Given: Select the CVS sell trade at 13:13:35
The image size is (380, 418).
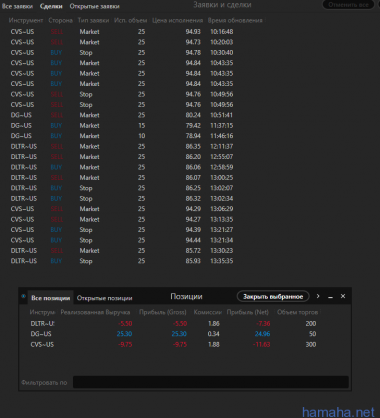Looking at the screenshot, I should [122, 219].
